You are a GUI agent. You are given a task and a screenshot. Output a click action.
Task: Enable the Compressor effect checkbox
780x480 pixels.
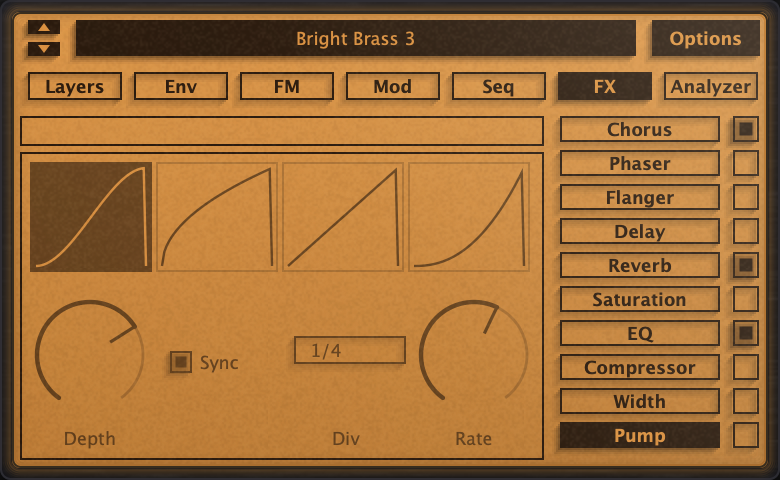745,367
